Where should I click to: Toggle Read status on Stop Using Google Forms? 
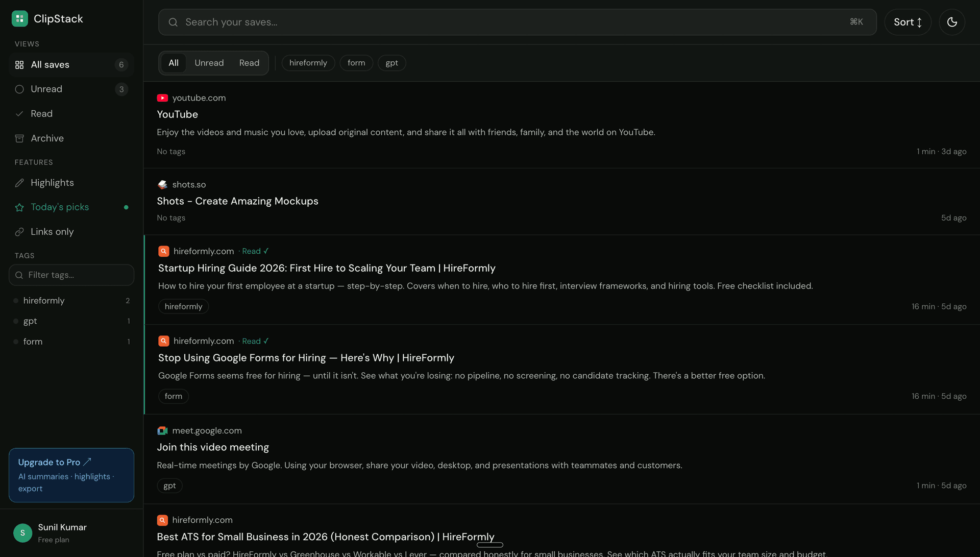click(255, 341)
